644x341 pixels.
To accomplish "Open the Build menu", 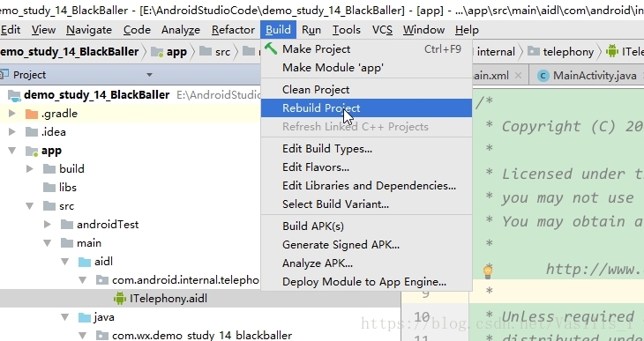I will [x=278, y=30].
